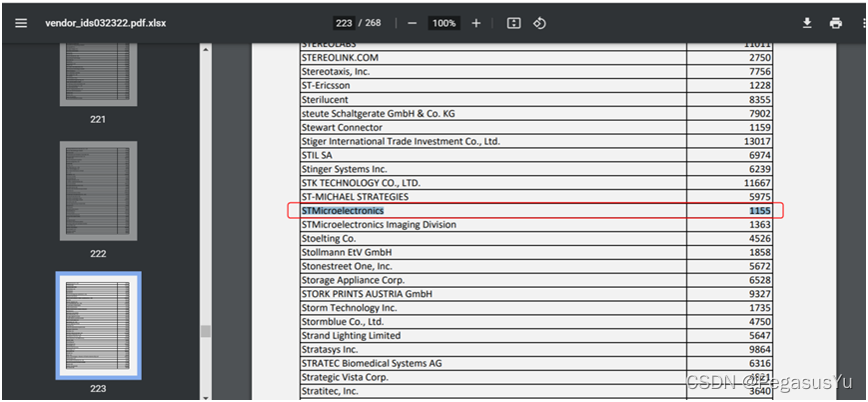Image resolution: width=868 pixels, height=402 pixels.
Task: Click vendor ID value 1363
Action: tap(760, 225)
